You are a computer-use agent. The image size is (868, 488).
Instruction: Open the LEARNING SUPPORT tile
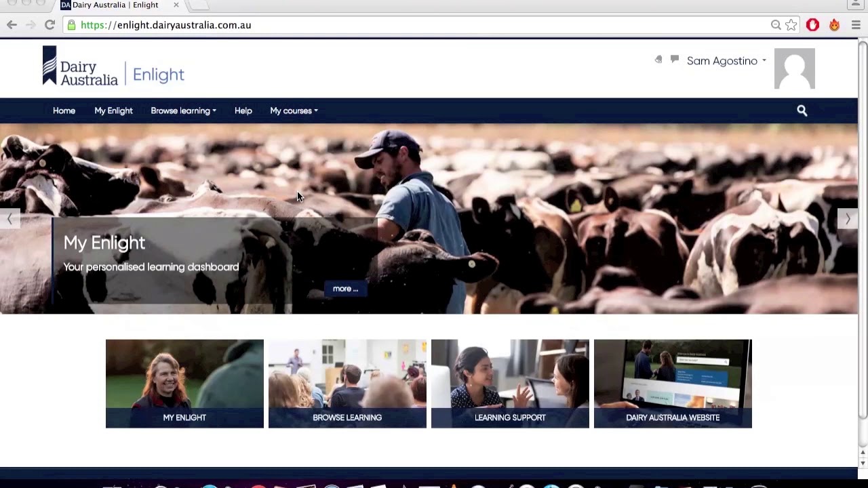[x=510, y=384]
